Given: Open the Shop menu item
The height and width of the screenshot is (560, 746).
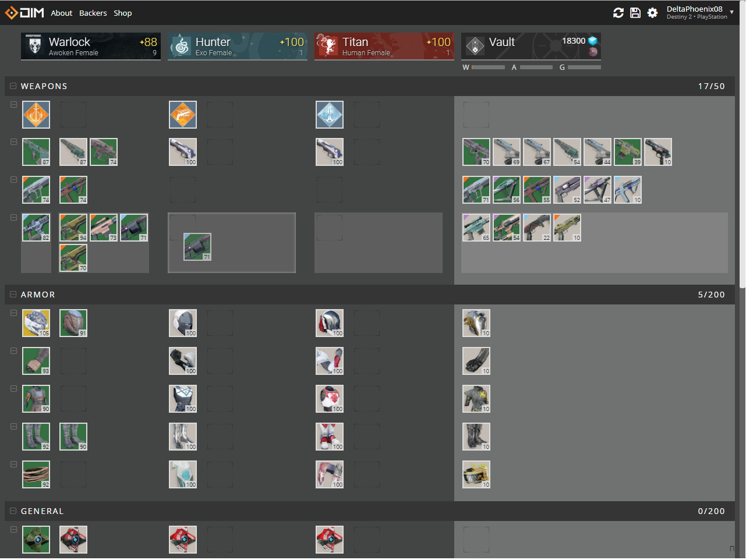Looking at the screenshot, I should click(x=122, y=13).
